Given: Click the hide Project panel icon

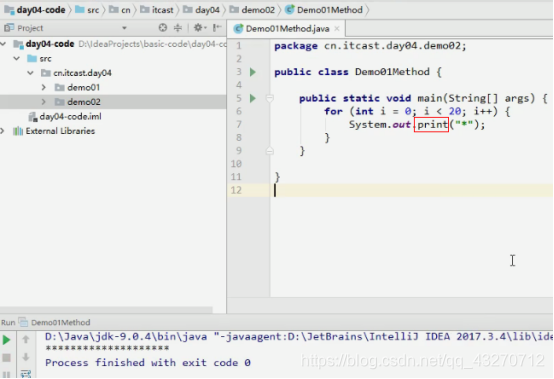Looking at the screenshot, I should (x=217, y=28).
